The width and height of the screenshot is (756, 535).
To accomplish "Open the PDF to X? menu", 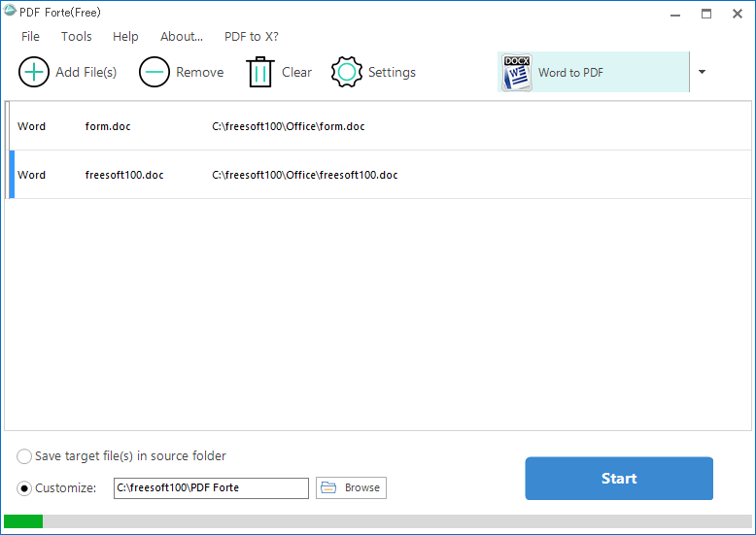I will pyautogui.click(x=252, y=37).
